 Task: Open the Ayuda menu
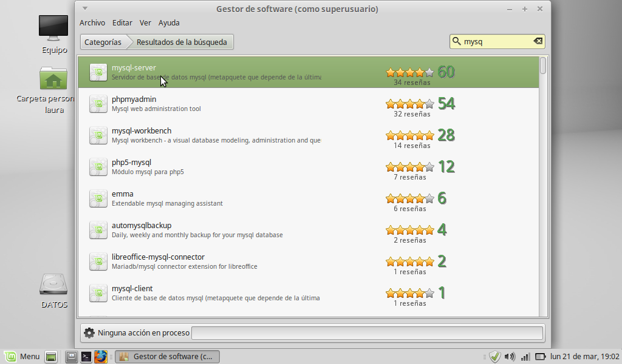[169, 23]
